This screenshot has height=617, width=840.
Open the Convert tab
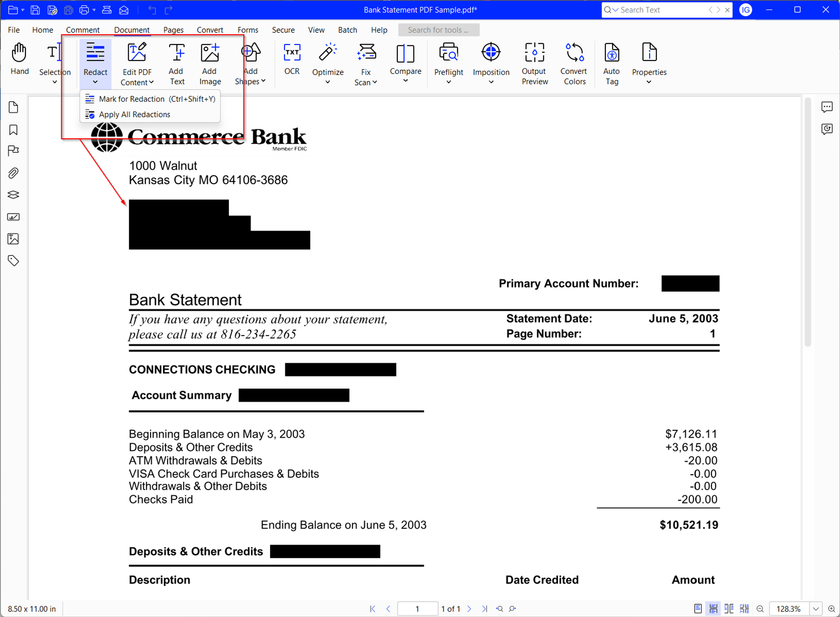[210, 30]
